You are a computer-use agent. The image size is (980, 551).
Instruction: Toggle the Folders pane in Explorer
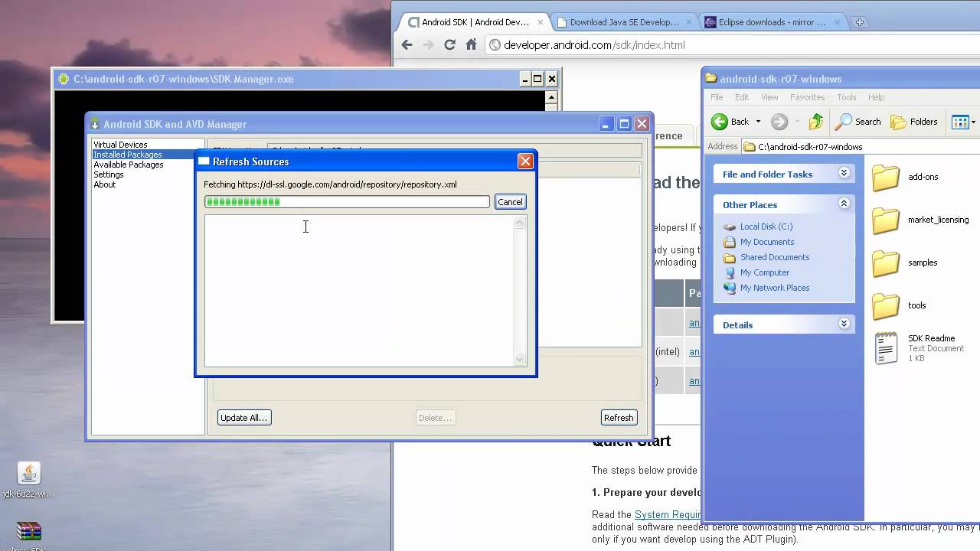click(x=914, y=122)
